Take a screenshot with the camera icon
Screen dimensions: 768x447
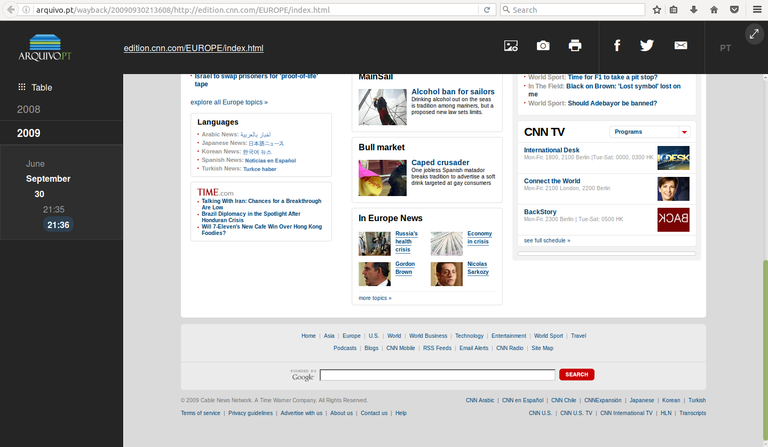point(543,46)
